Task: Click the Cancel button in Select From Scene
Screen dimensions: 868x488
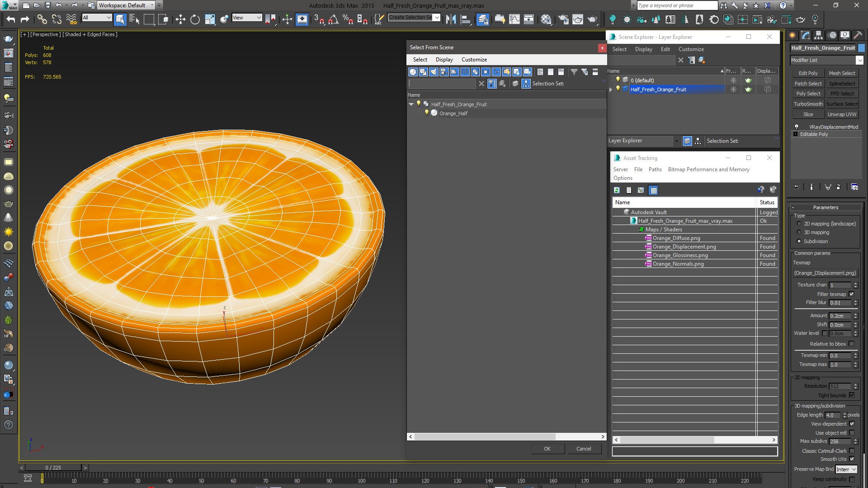Action: tap(583, 449)
